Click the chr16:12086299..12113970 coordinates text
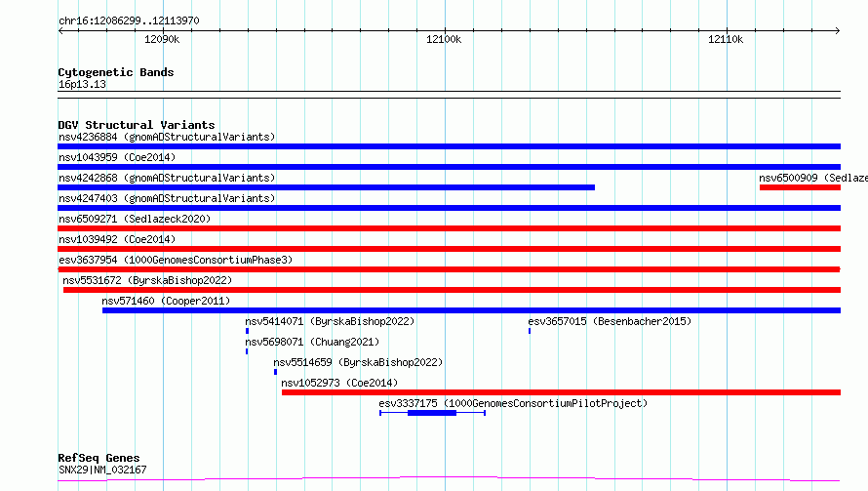868x491 pixels. pos(129,20)
